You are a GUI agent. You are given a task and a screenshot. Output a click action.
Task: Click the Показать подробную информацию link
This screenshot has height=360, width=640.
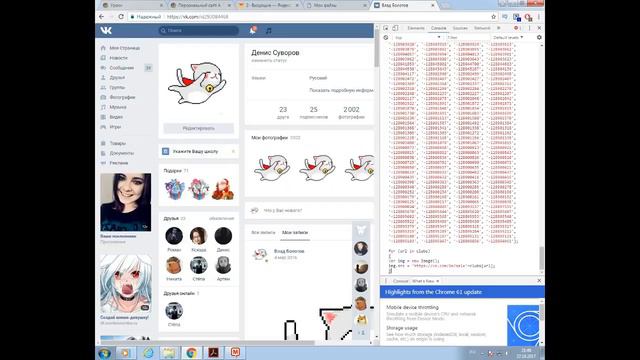coord(341,90)
